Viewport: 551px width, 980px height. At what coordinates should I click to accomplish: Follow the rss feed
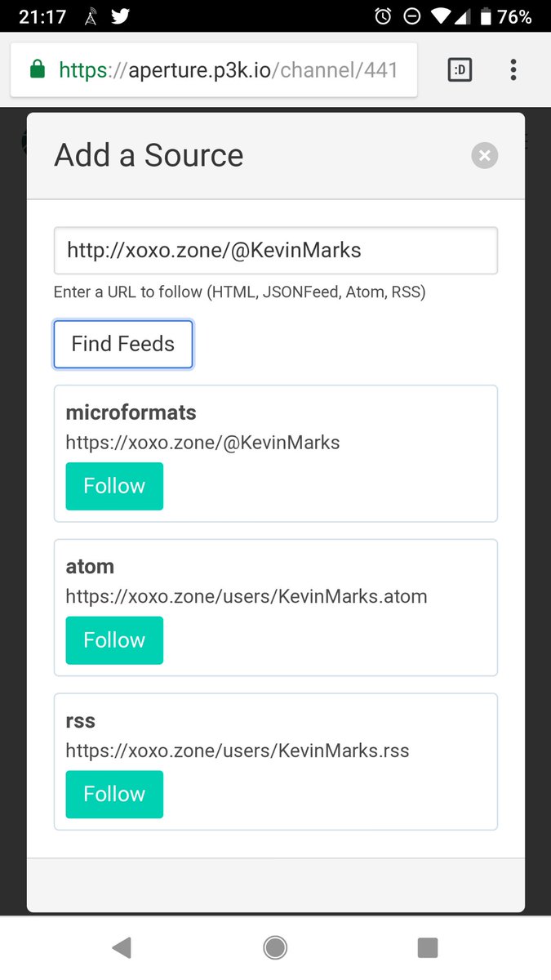click(114, 794)
